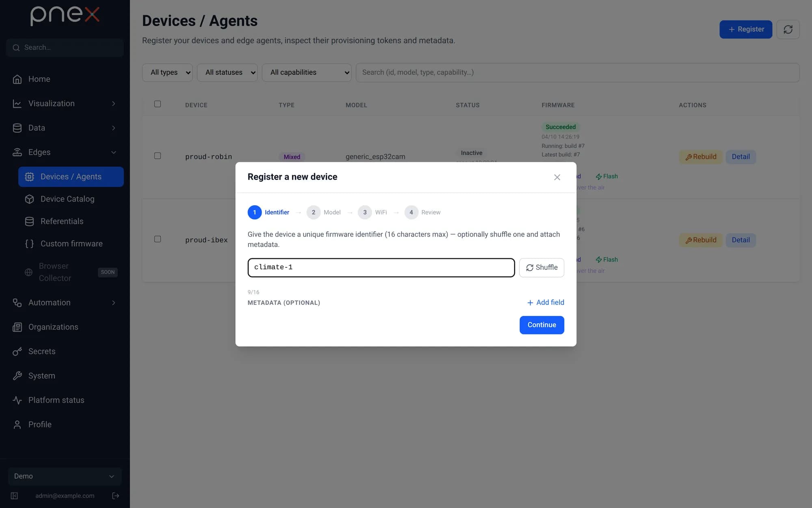Open the All capabilities dropdown

[x=307, y=72]
